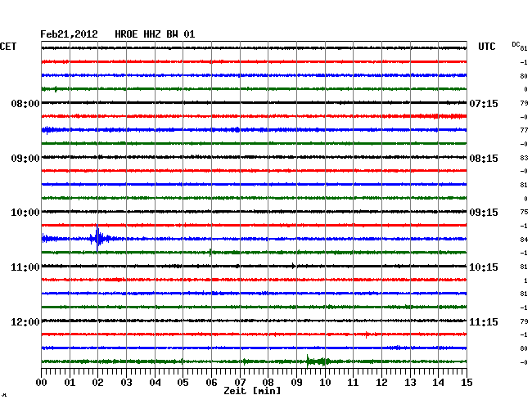Select the 09:00 CET time label
This screenshot has width=532, height=404.
(x=25, y=159)
